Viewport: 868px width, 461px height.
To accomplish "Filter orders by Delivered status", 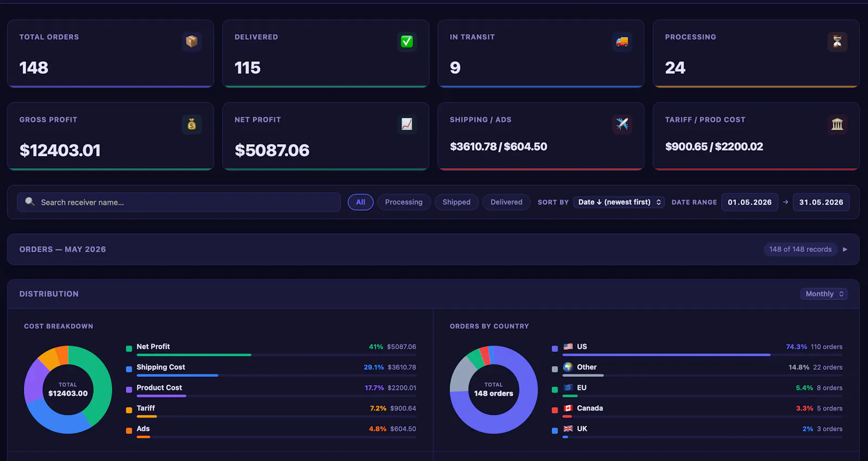I will tap(506, 202).
